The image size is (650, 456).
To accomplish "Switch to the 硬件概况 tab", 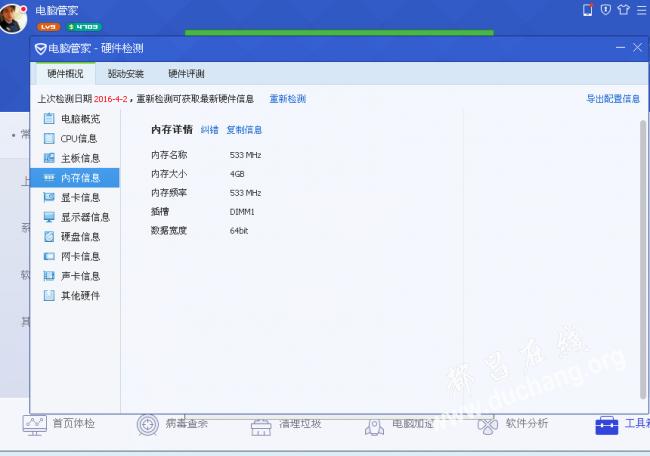I will click(65, 74).
